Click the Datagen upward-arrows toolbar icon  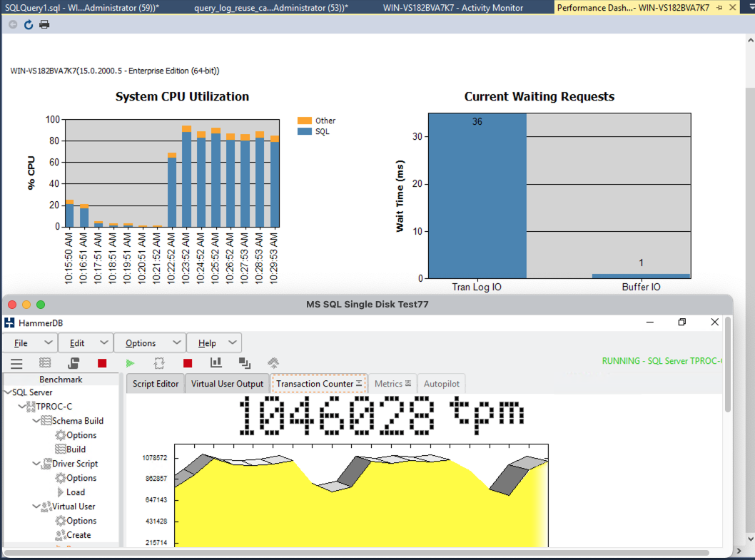[273, 363]
